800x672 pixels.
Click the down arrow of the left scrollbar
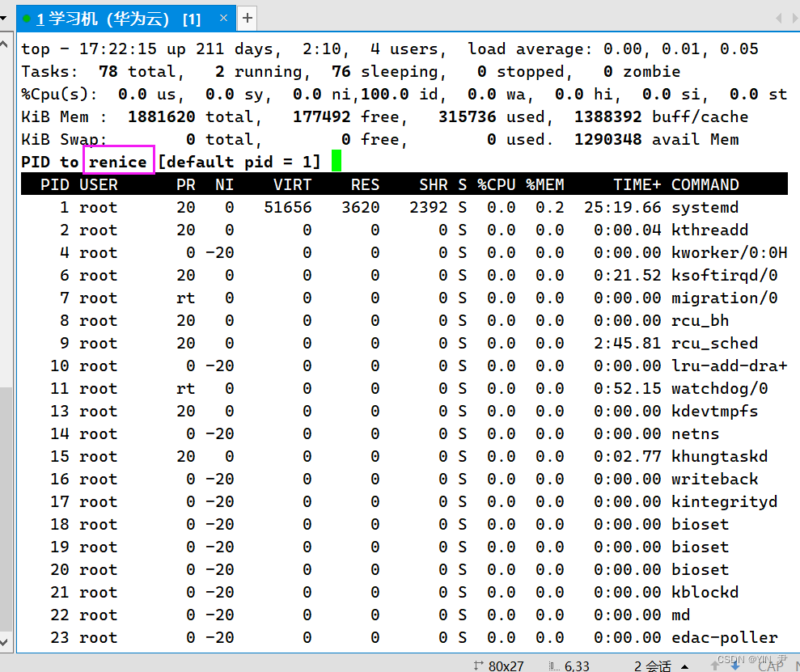(x=3, y=642)
